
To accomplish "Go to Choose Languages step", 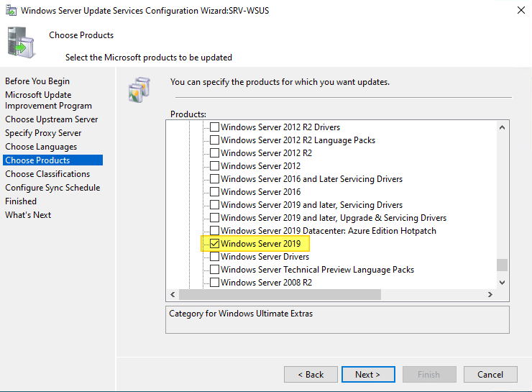I will pos(41,147).
